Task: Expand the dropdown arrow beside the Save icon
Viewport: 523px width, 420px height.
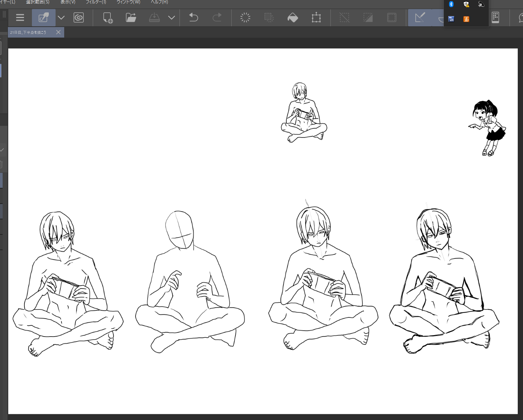Action: click(172, 18)
